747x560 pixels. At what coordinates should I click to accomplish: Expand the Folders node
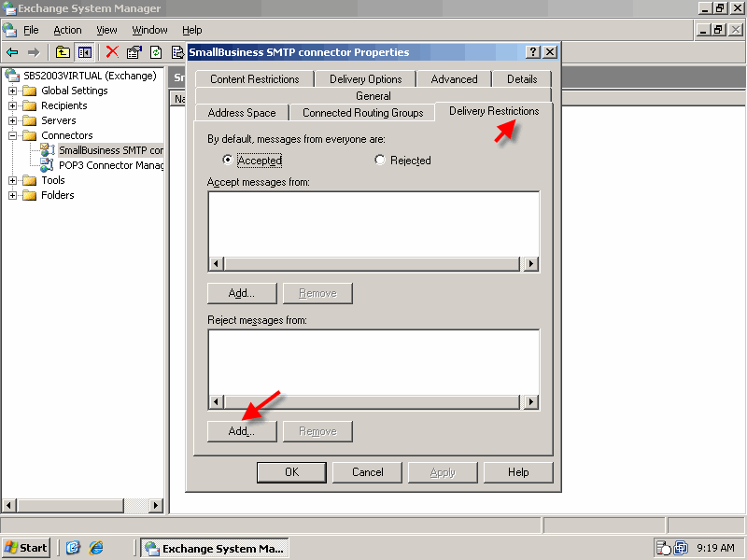pos(13,195)
